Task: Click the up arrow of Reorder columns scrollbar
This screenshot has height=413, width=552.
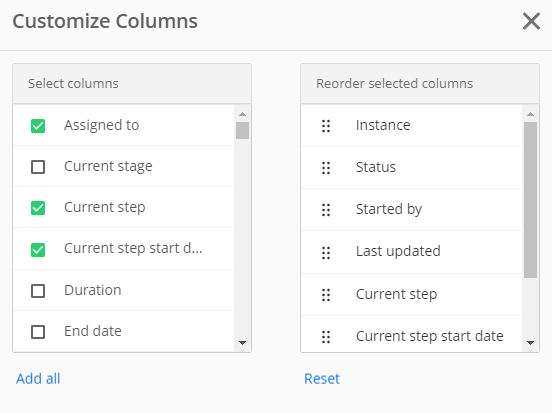Action: coord(530,114)
